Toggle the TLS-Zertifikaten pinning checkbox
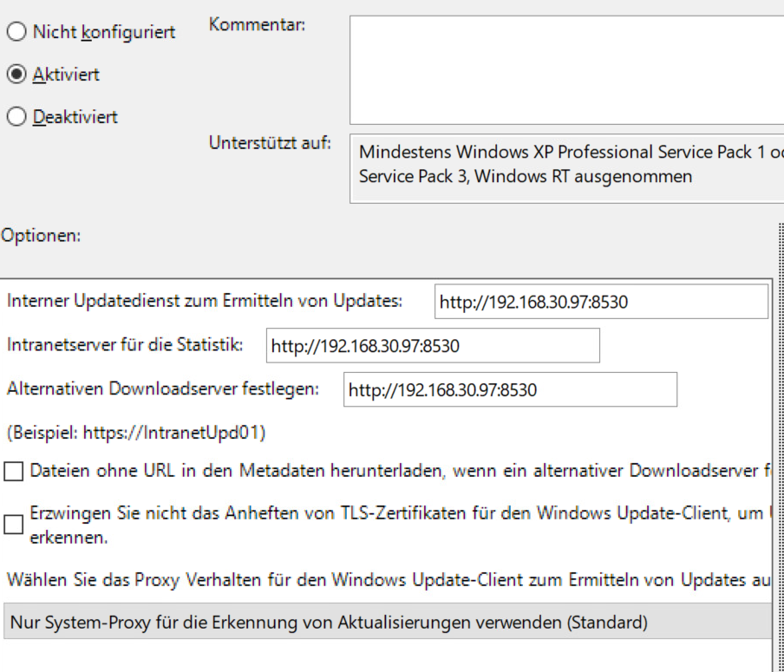This screenshot has width=784, height=672. tap(14, 525)
